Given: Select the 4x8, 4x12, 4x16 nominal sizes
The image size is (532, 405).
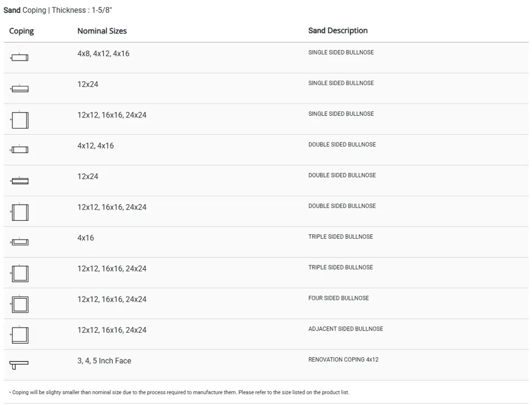Looking at the screenshot, I should click(103, 54).
